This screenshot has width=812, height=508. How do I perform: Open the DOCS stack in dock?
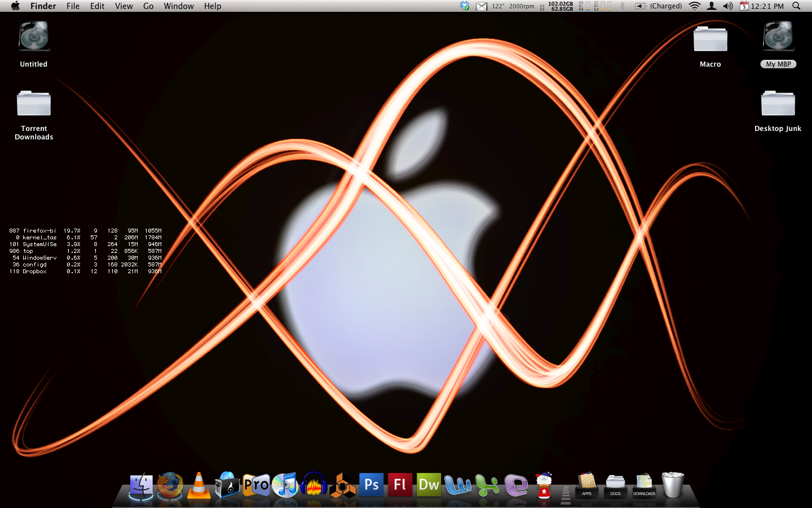pos(615,485)
